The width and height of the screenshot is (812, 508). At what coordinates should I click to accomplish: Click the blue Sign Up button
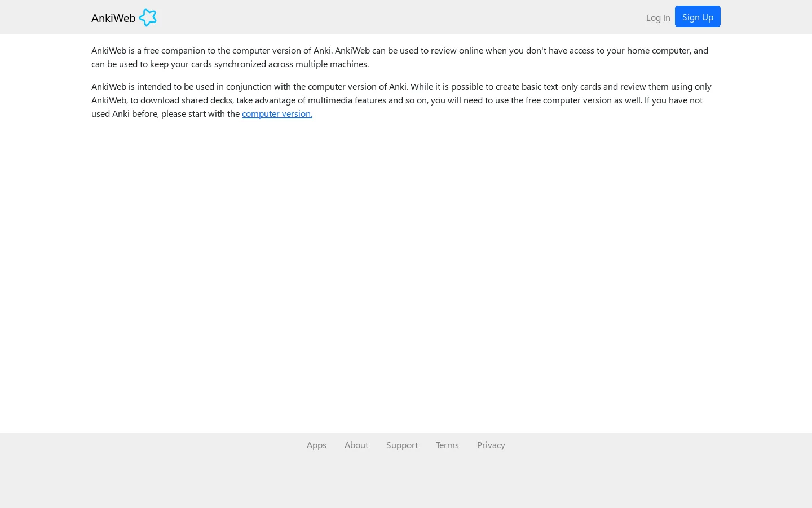tap(698, 16)
